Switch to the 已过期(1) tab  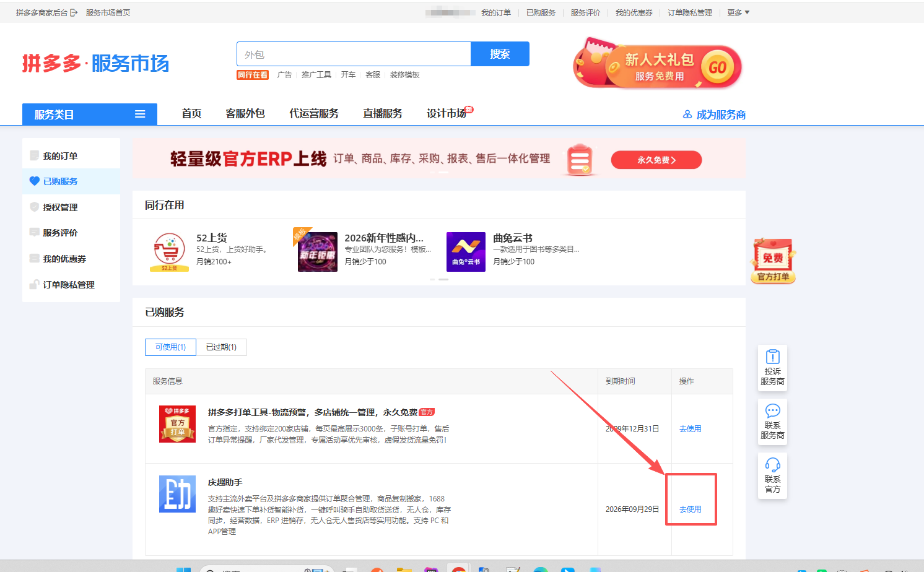tap(221, 347)
